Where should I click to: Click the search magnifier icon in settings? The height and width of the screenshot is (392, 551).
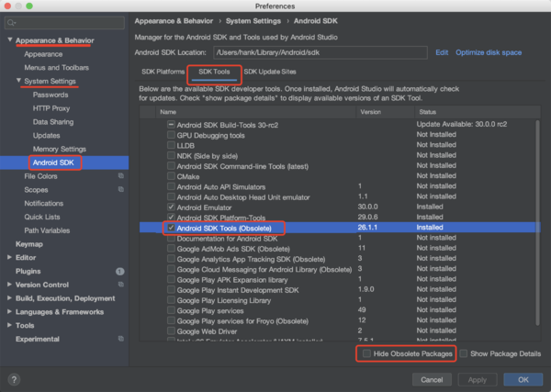[x=11, y=23]
